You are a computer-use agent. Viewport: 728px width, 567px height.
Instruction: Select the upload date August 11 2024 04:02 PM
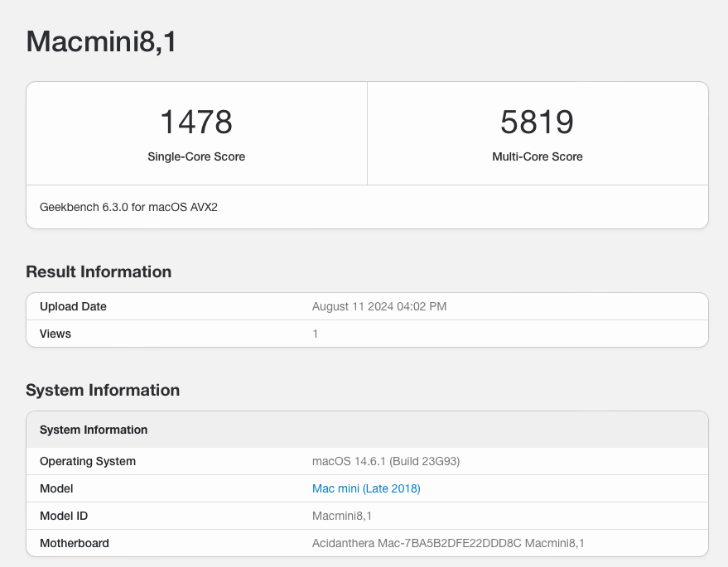pyautogui.click(x=378, y=306)
